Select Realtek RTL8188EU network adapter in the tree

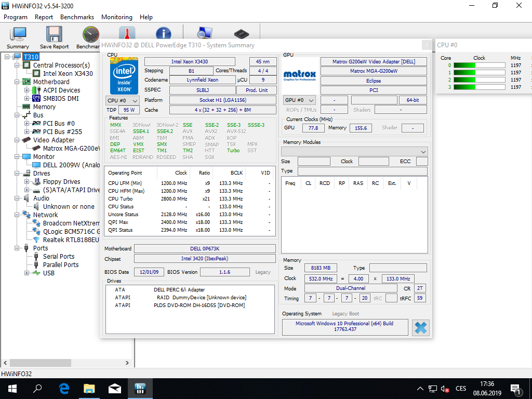[71, 240]
